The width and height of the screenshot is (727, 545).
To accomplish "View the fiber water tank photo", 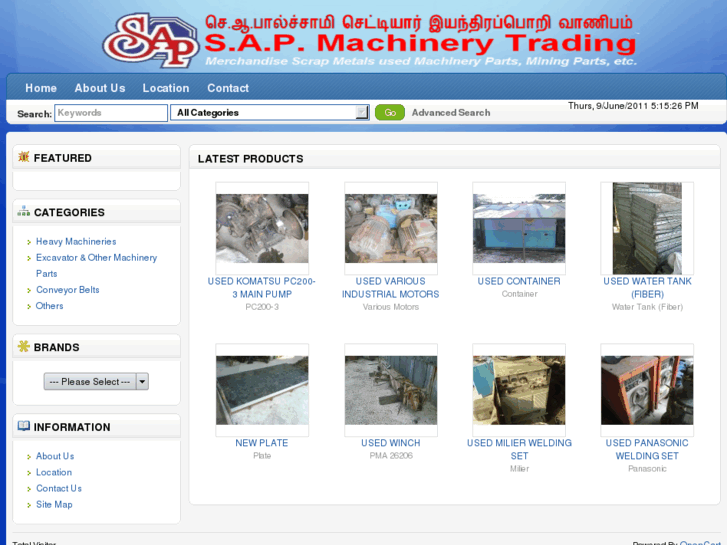I will pos(647,228).
